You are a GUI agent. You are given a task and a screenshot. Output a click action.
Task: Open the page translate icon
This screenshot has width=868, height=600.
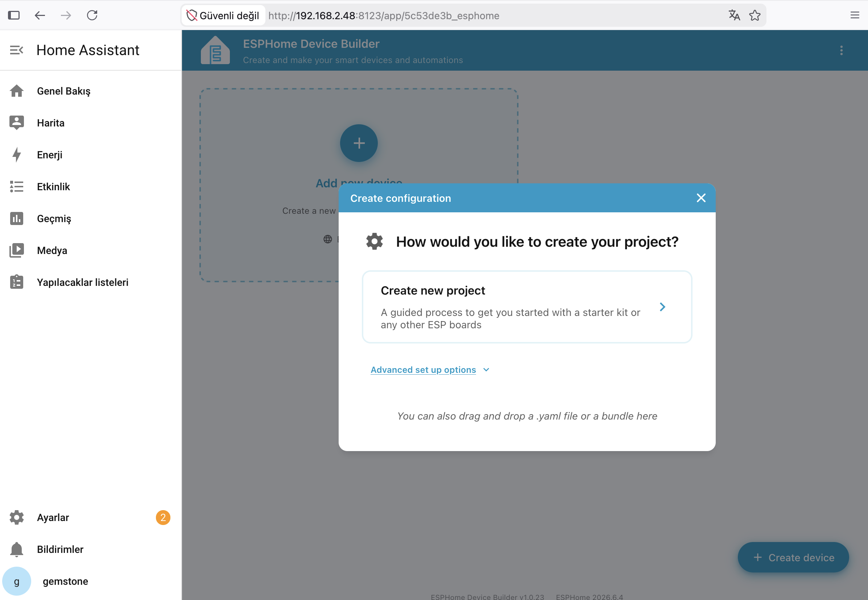[x=734, y=16]
